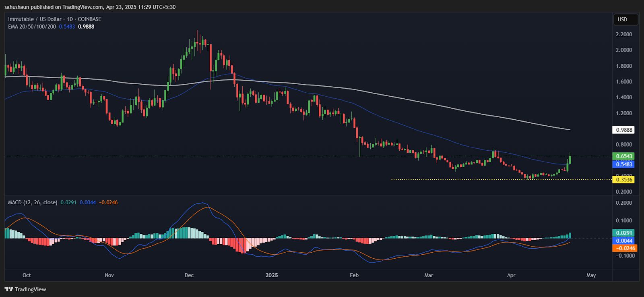Click the Oct label on the time axis
The image size is (644, 297).
click(27, 275)
